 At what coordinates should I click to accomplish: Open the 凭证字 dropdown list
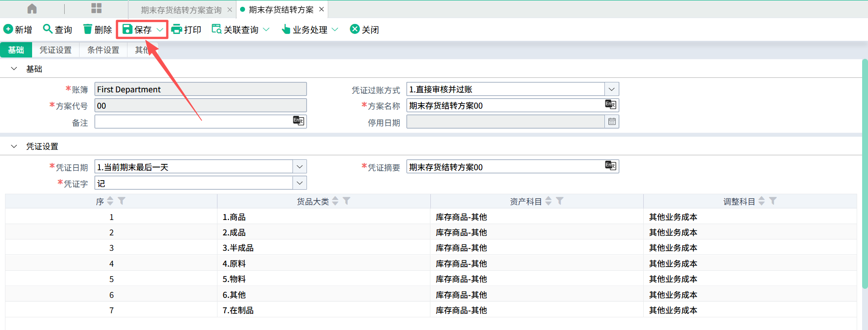click(299, 183)
